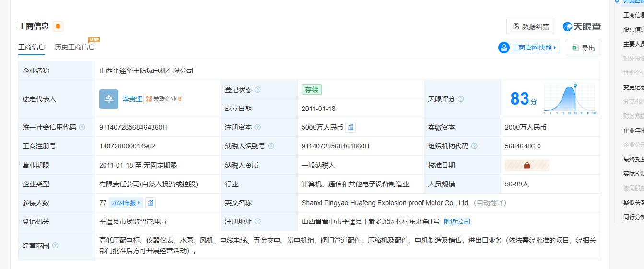This screenshot has width=644, height=269.
Task: Click the 天眼查 logo
Action: pos(582,27)
